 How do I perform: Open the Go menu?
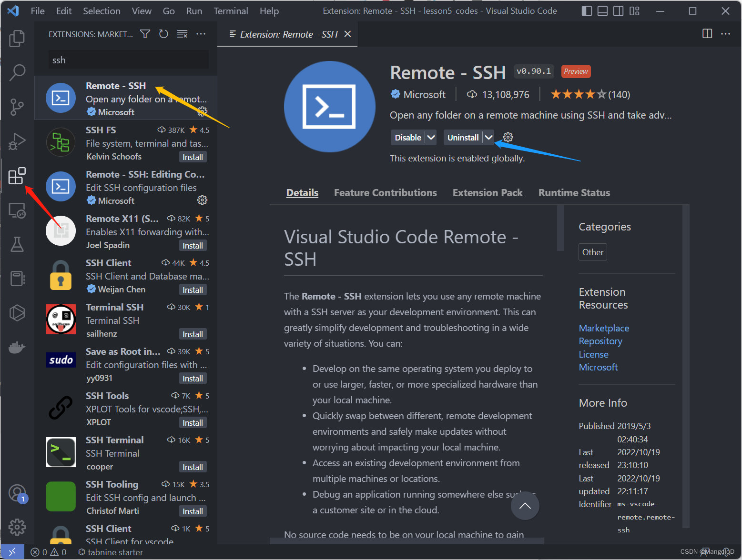point(169,11)
